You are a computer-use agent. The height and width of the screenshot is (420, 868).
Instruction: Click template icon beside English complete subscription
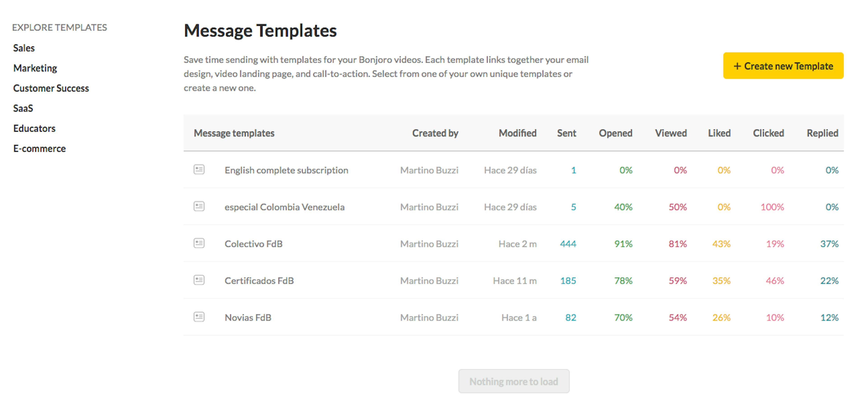[199, 169]
